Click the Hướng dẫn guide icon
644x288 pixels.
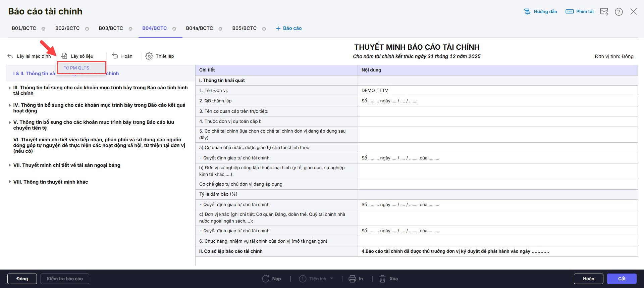(528, 12)
